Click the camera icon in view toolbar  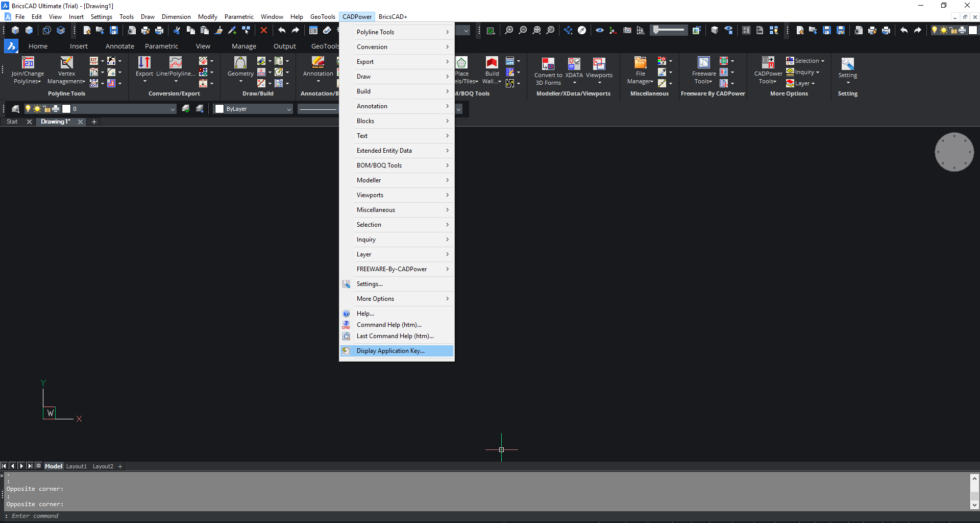[x=627, y=31]
